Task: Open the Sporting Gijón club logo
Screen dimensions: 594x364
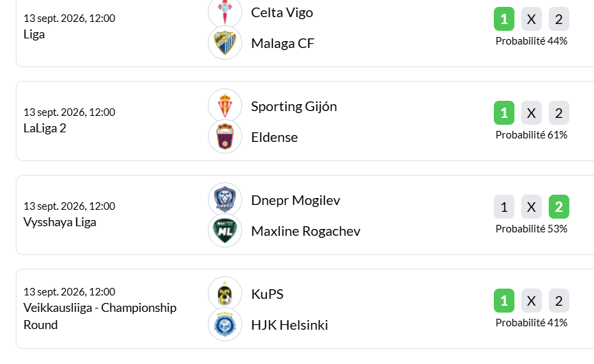Action: pyautogui.click(x=225, y=106)
